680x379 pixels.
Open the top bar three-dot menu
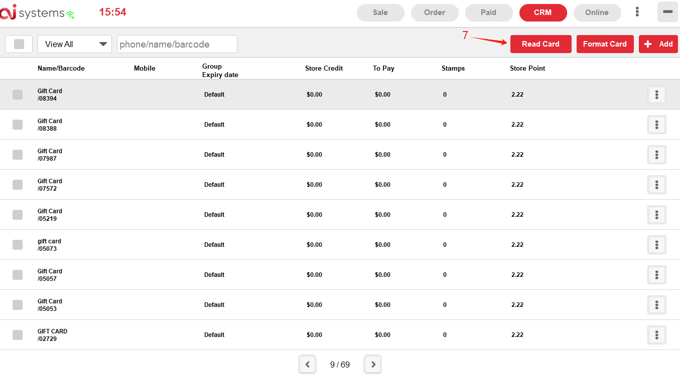pos(637,12)
